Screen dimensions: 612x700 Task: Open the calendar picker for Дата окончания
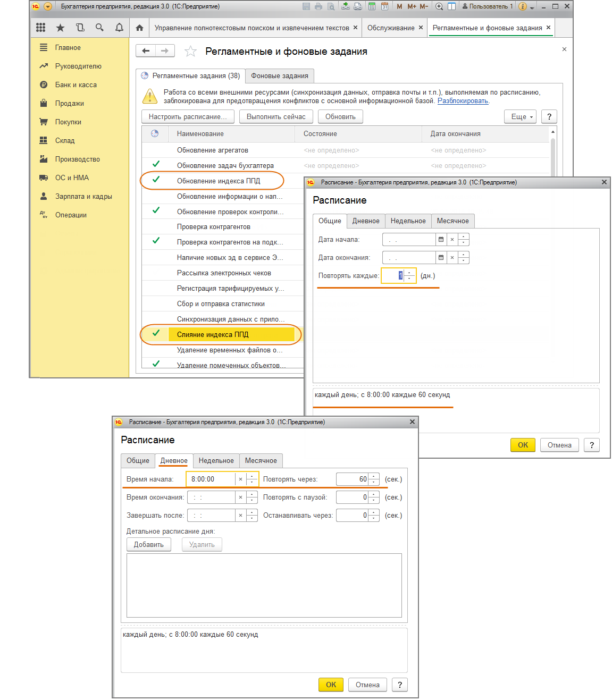tap(441, 257)
